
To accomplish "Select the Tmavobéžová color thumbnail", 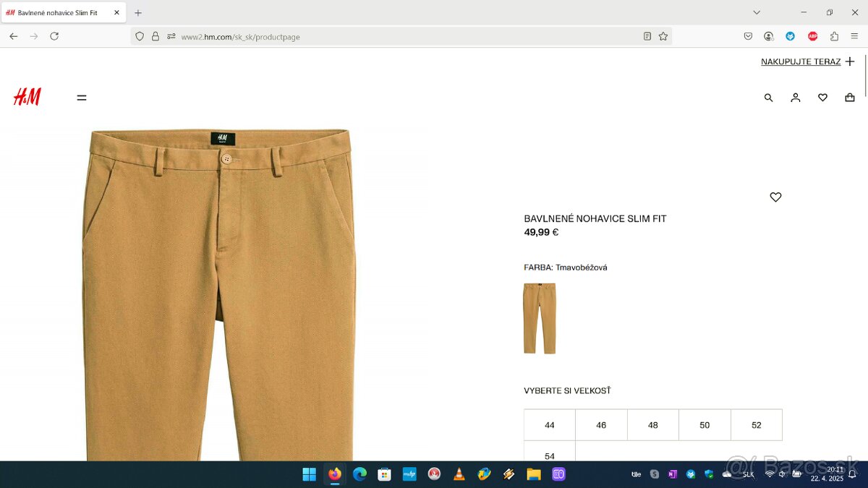I will [x=540, y=318].
